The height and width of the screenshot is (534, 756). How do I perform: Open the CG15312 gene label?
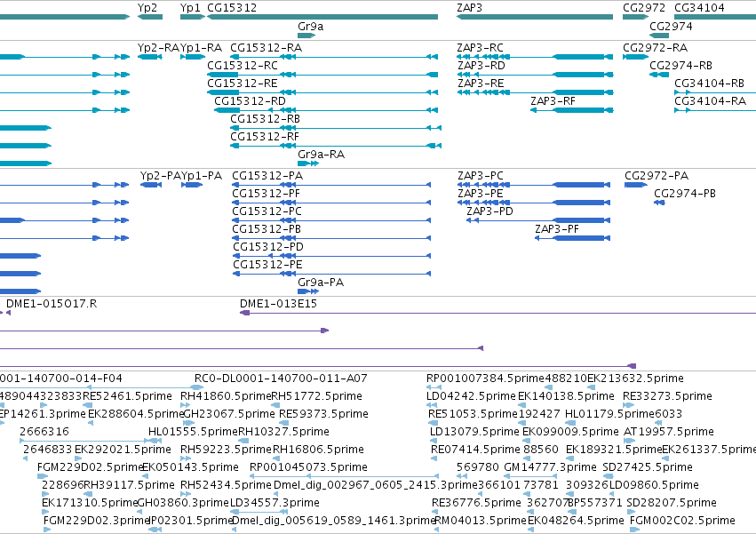coord(232,8)
